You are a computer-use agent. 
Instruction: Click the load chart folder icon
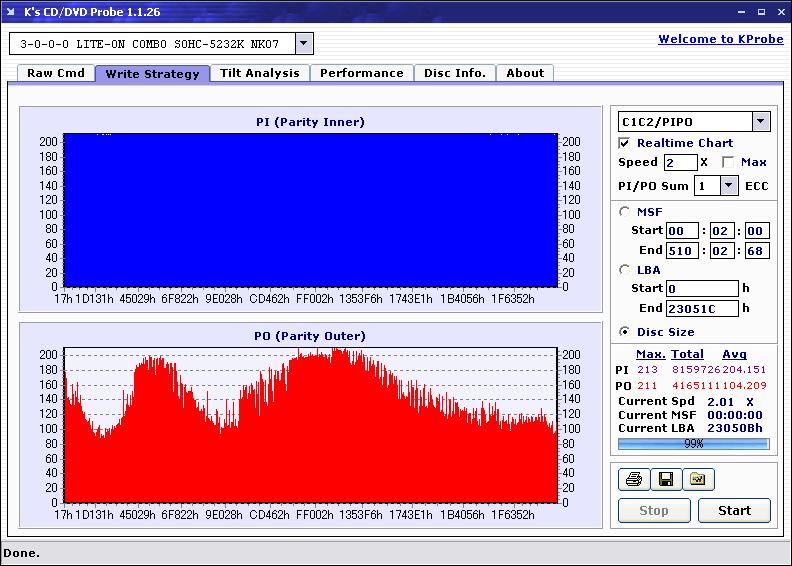point(698,480)
